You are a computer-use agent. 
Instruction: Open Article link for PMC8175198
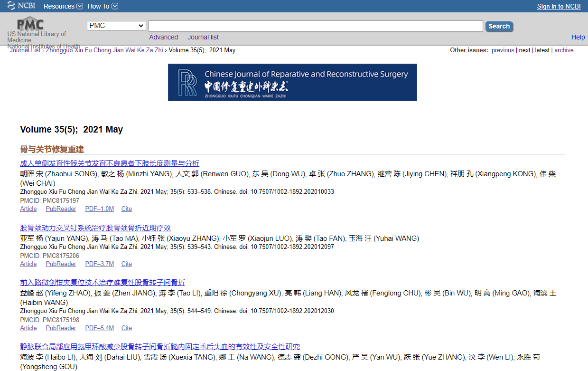pyautogui.click(x=28, y=328)
